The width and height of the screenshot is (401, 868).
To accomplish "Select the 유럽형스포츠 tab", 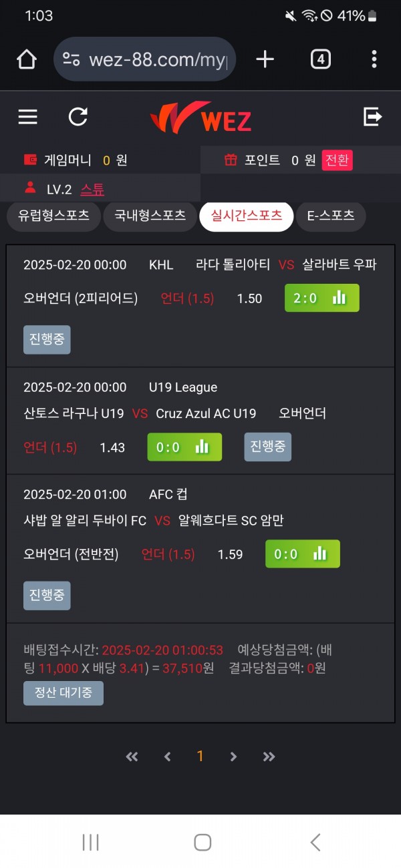I will (53, 216).
